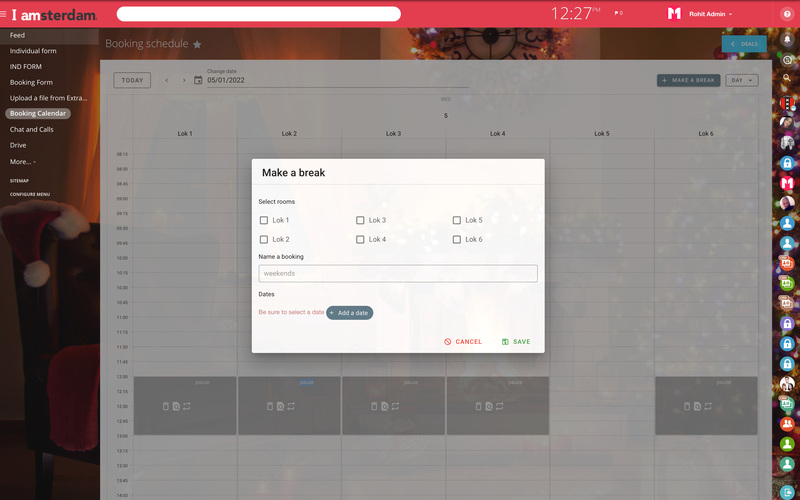Click the magnifier search icon in right sidebar
The width and height of the screenshot is (800, 500).
787,77
